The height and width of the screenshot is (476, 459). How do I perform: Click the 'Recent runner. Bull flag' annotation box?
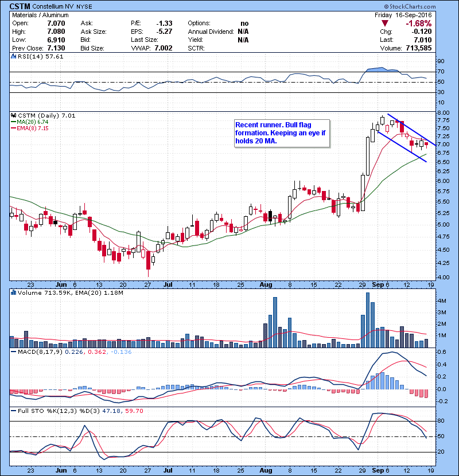(282, 133)
